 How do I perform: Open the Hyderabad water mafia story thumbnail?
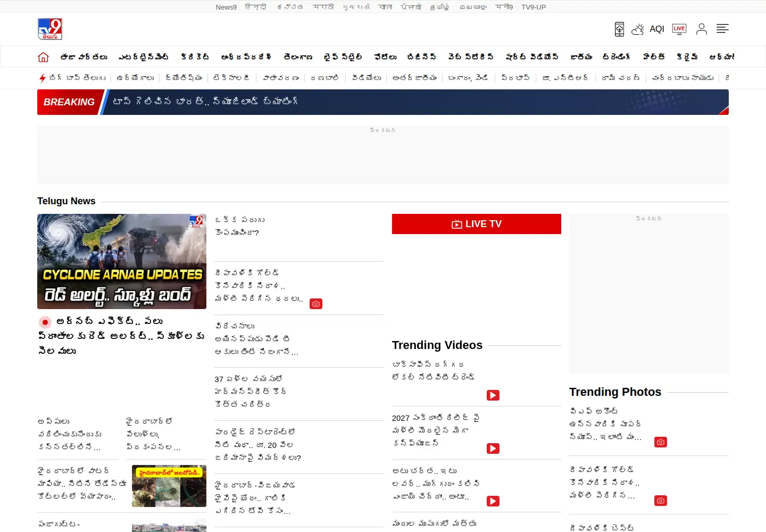click(169, 486)
